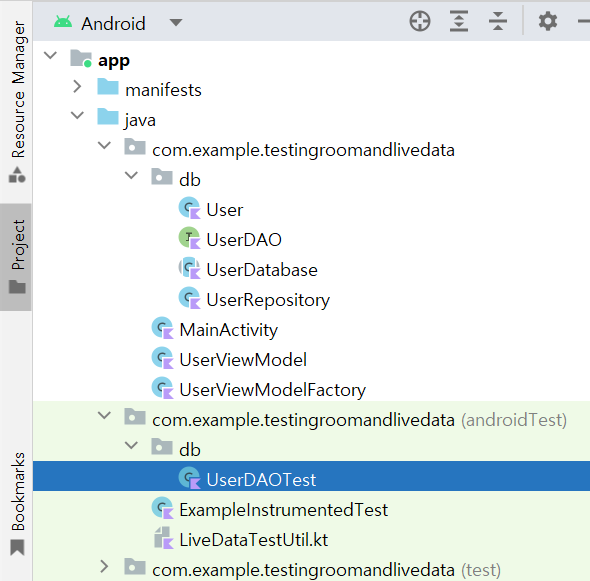Select the db label under main package
The width and height of the screenshot is (590, 581).
[190, 180]
